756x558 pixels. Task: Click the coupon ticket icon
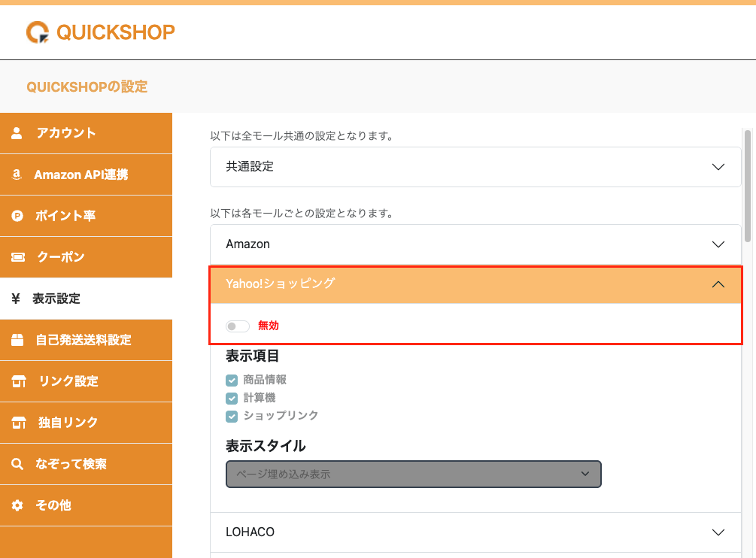pos(18,257)
